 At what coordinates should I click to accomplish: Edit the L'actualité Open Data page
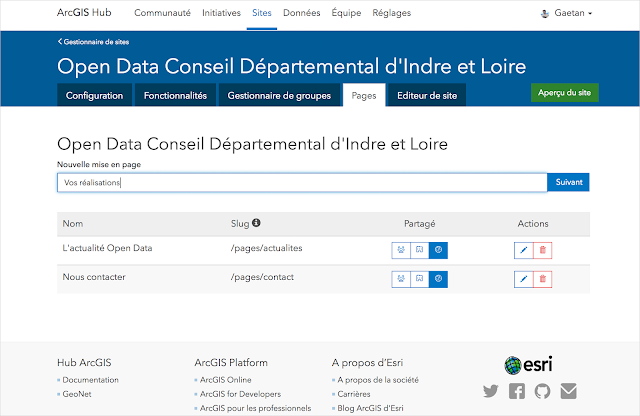[524, 250]
